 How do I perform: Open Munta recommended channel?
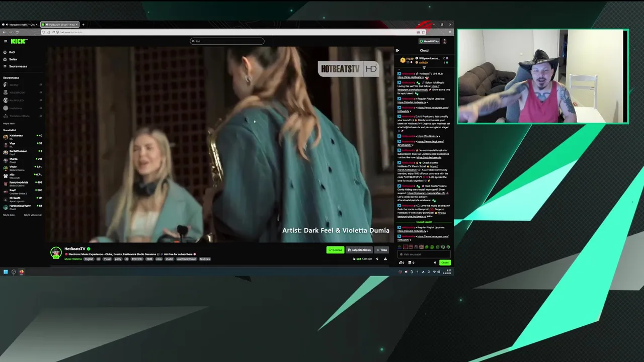(x=23, y=160)
